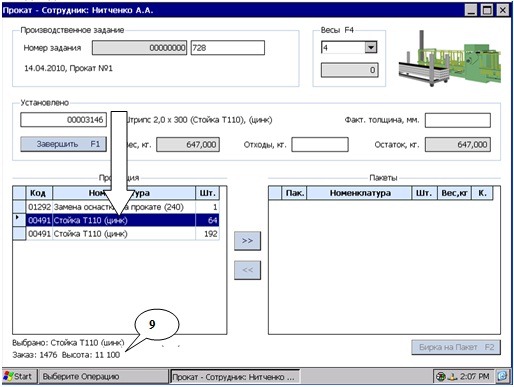Click the Остаток, кг field showing 647,000
The width and height of the screenshot is (514, 387).
click(x=458, y=145)
